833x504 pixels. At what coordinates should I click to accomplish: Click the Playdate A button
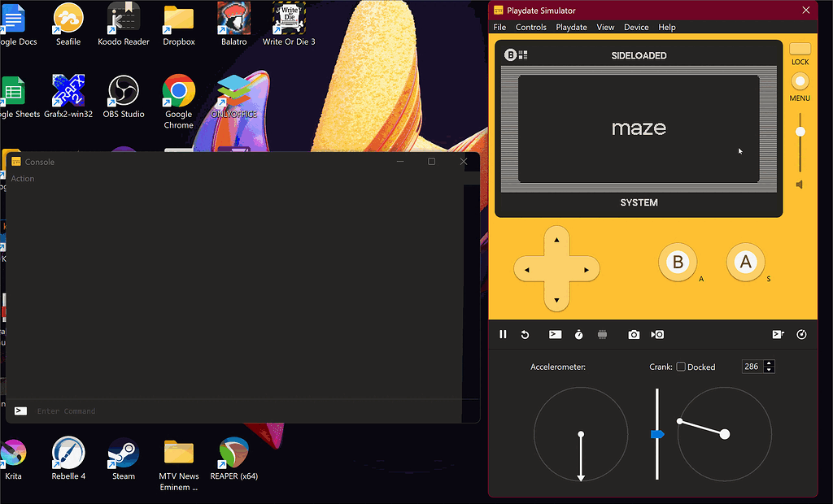[x=745, y=262]
